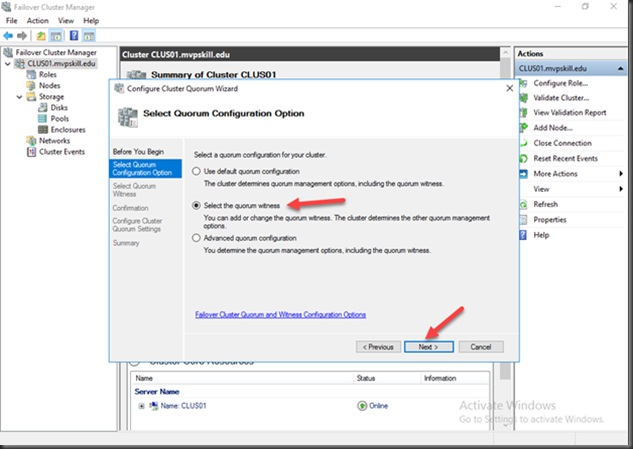
Task: Select the Select Quorum Configuration Option step
Action: (x=145, y=168)
